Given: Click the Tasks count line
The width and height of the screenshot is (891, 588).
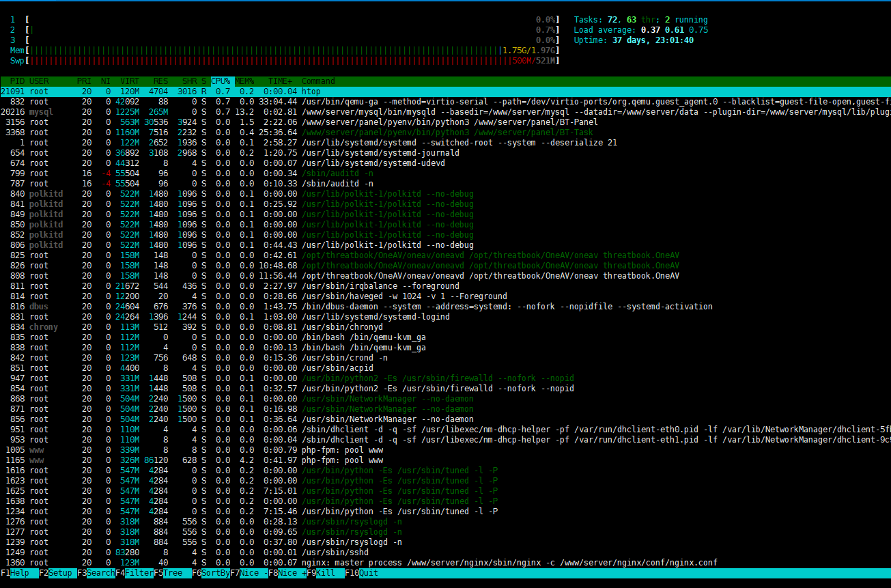Looking at the screenshot, I should [640, 20].
